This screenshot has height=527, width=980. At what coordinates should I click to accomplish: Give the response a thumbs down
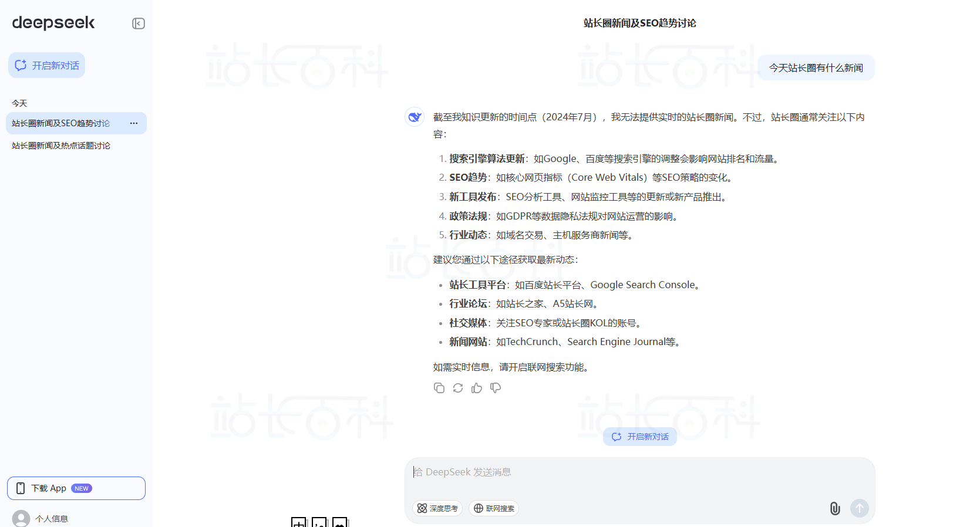[x=496, y=388]
